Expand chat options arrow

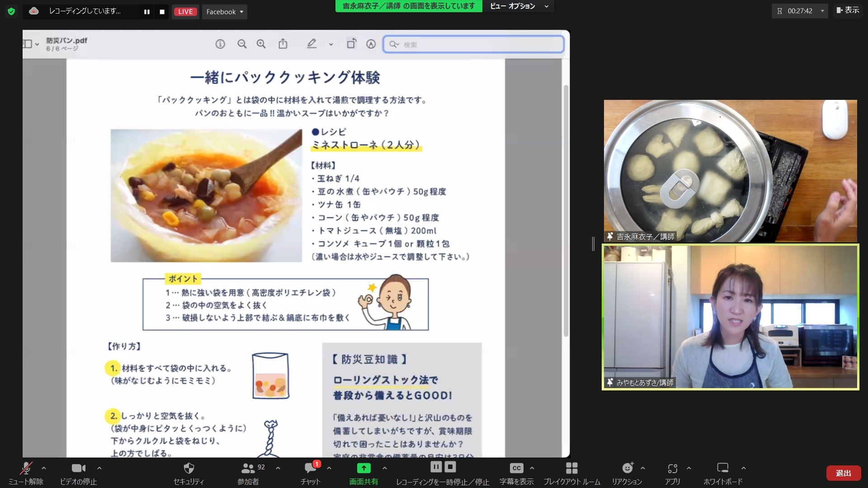pos(329,468)
